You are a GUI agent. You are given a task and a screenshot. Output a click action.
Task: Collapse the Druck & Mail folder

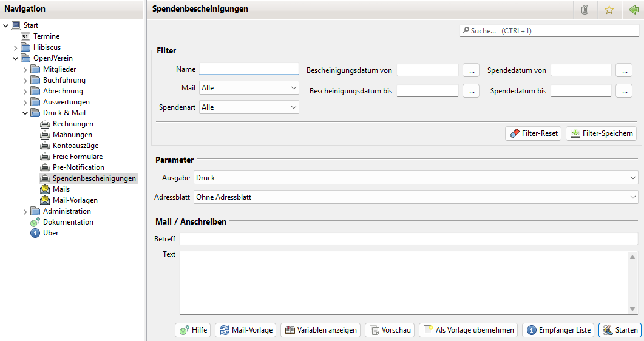[25, 113]
